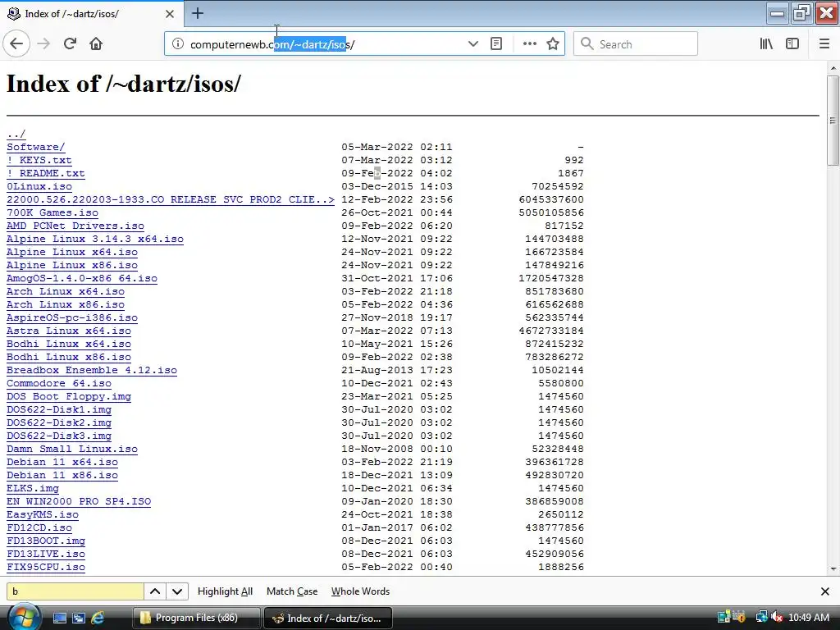
Task: Click the leftmost tray icon
Action: coord(724,618)
